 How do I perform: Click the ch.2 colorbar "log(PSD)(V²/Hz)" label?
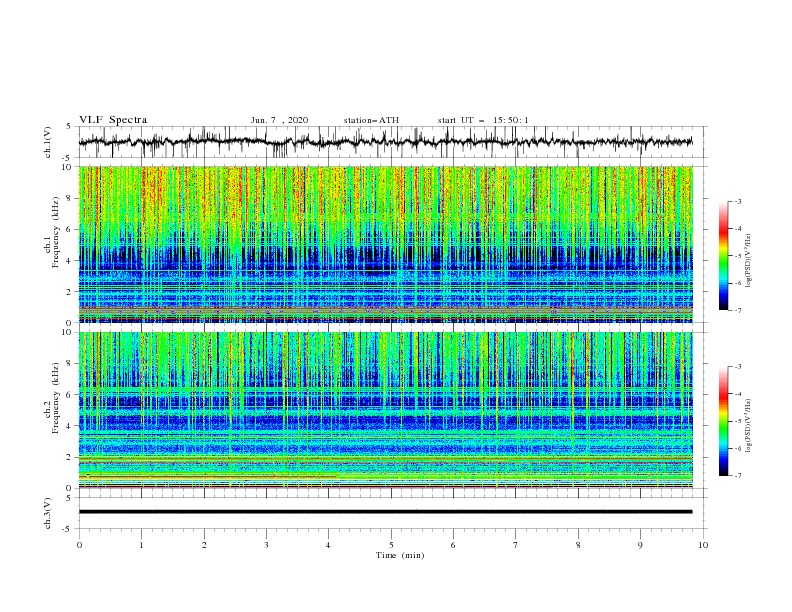pos(749,425)
